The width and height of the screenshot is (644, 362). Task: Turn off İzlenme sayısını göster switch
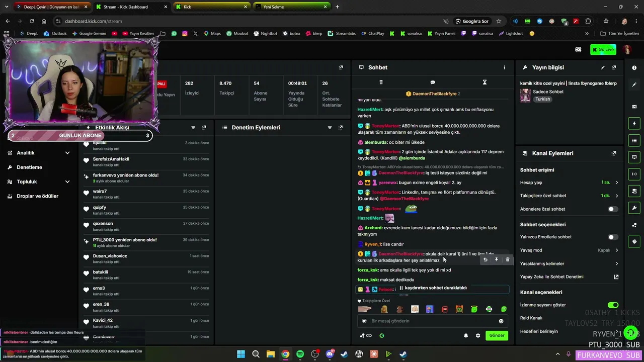click(613, 305)
